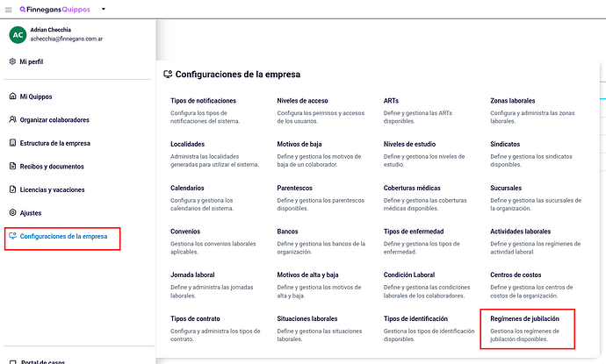Select Configuraciones de la empresa in sidebar
This screenshot has height=364, width=606.
(63, 236)
